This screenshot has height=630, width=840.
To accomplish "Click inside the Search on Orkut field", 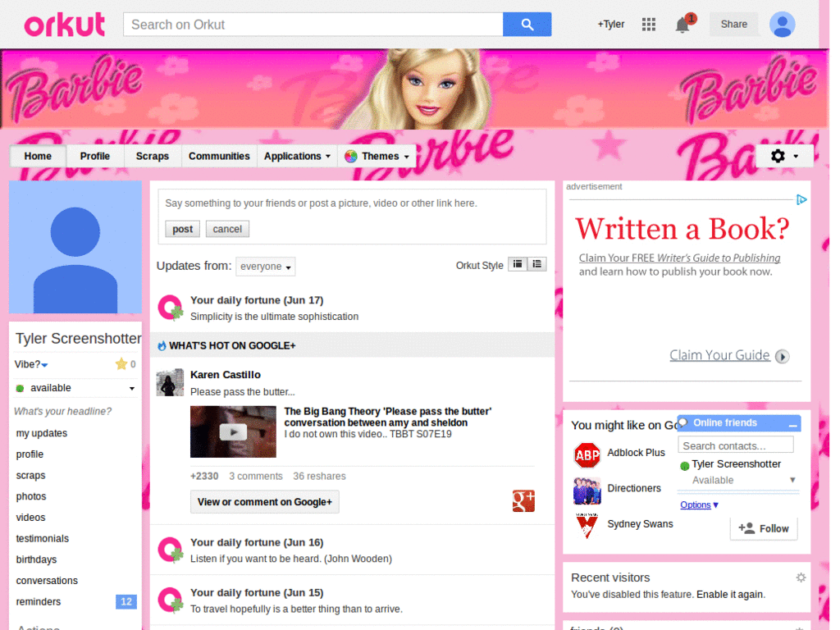I will (313, 25).
